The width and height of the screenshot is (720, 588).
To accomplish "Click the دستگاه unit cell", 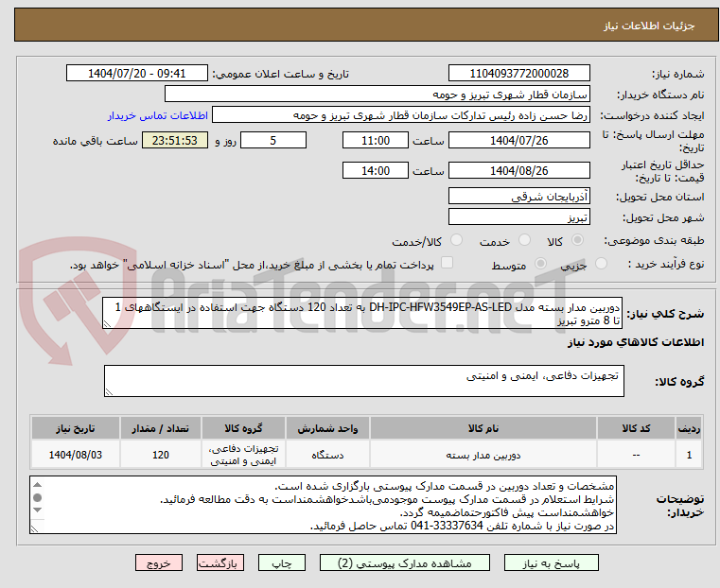I will [327, 455].
